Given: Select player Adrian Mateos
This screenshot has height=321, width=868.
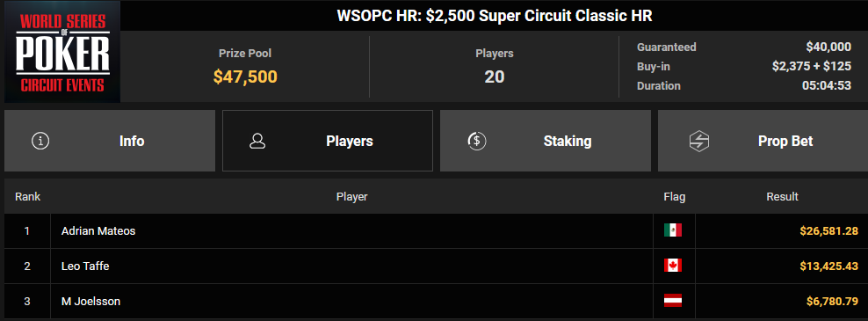Looking at the screenshot, I should [x=98, y=231].
